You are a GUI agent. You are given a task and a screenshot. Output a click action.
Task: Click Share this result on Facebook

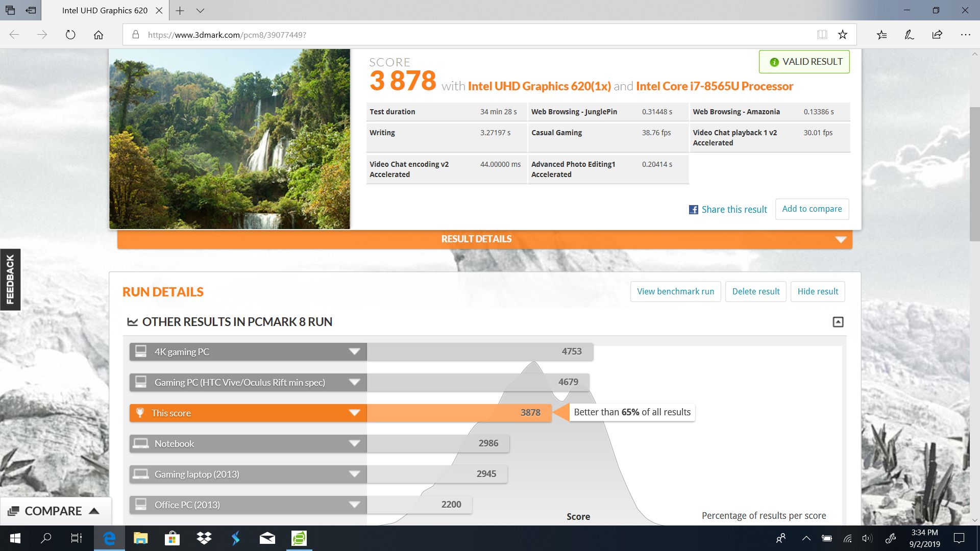[728, 210]
